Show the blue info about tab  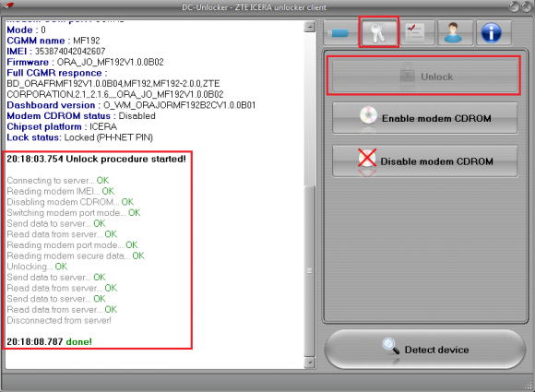[492, 33]
